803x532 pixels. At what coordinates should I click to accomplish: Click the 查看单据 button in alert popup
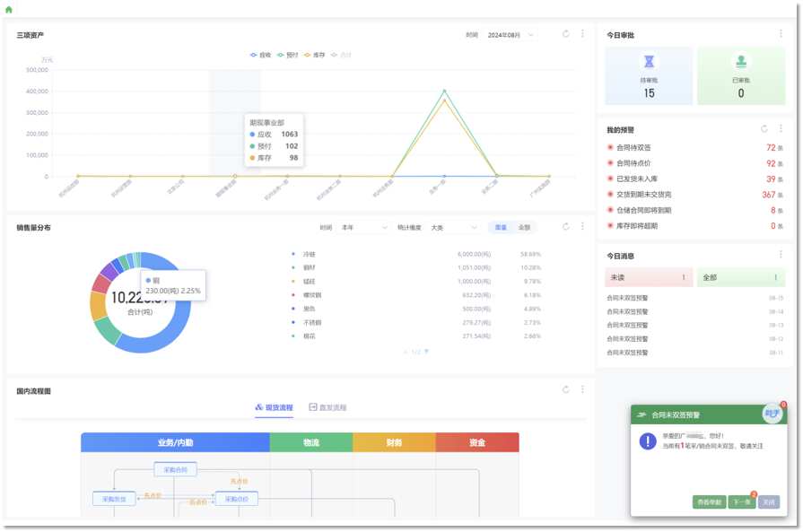[x=709, y=502]
